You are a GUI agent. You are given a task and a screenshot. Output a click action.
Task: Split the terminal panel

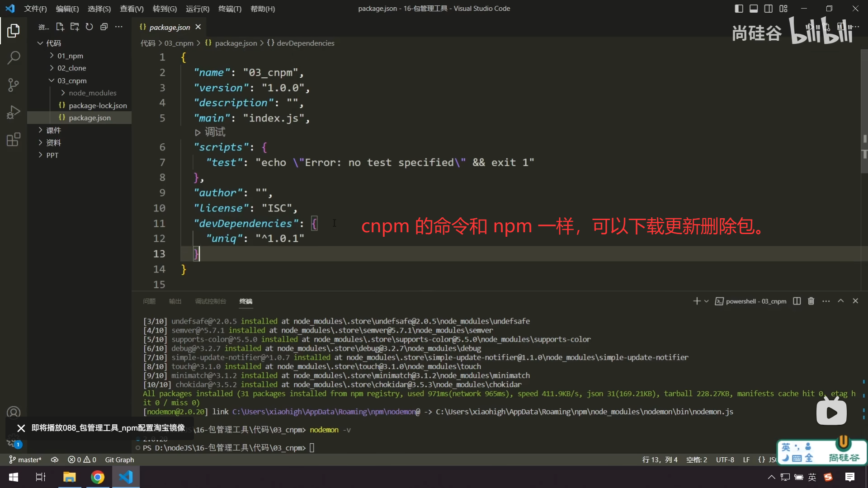tap(797, 301)
